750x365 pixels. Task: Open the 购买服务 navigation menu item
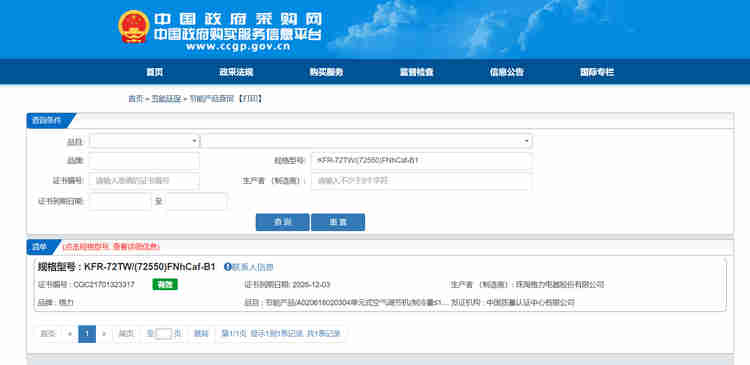(x=326, y=72)
